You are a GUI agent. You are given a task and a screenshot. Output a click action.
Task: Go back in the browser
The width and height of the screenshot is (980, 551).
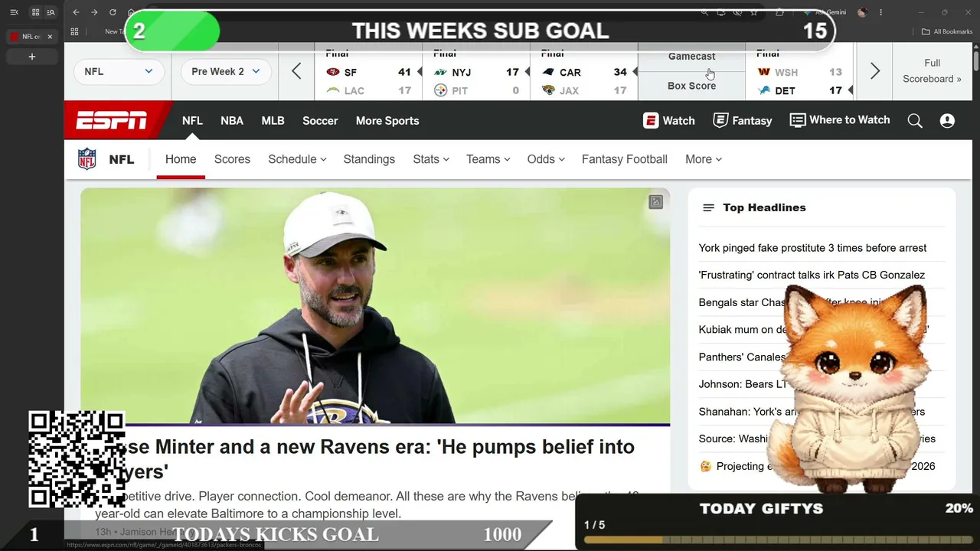tap(76, 12)
